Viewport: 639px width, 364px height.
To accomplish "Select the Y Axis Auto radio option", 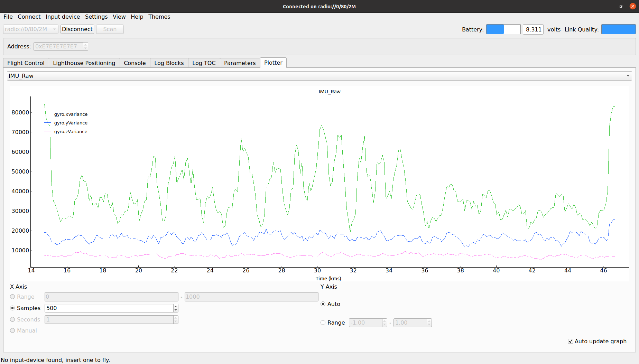I will coord(323,304).
